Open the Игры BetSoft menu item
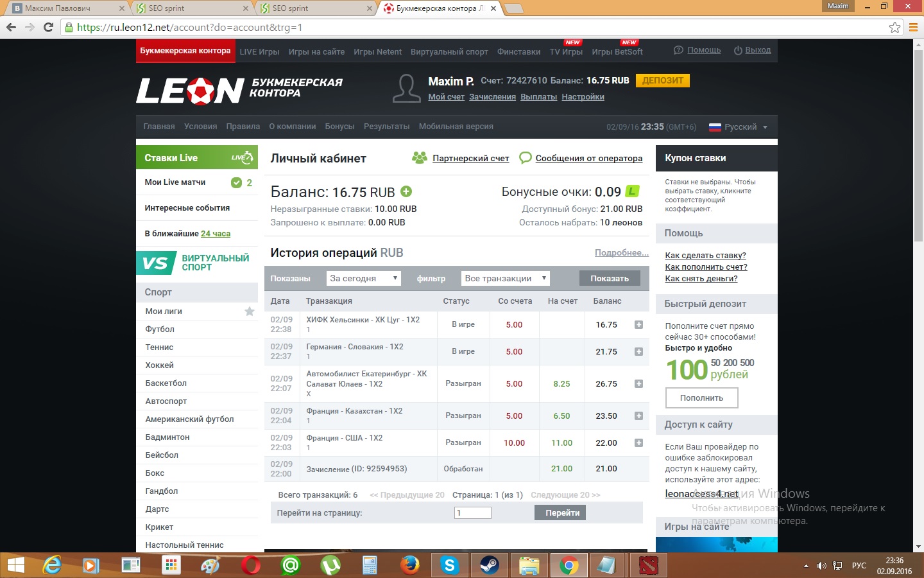The image size is (924, 578). click(x=617, y=52)
